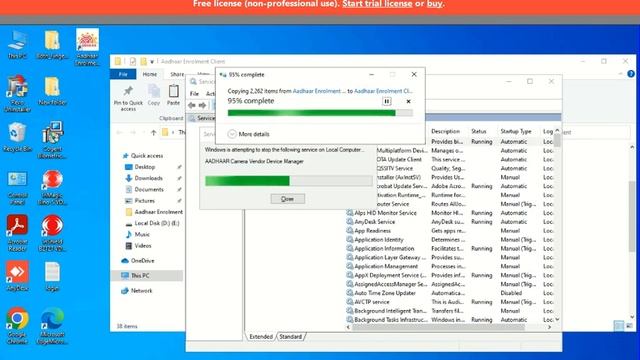This screenshot has height=360, width=640.
Task: Switch to the Home ribbon tab
Action: coord(149,74)
